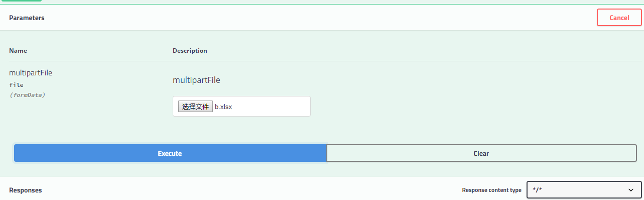Run the request with Execute
This screenshot has width=644, height=200.
pyautogui.click(x=170, y=153)
